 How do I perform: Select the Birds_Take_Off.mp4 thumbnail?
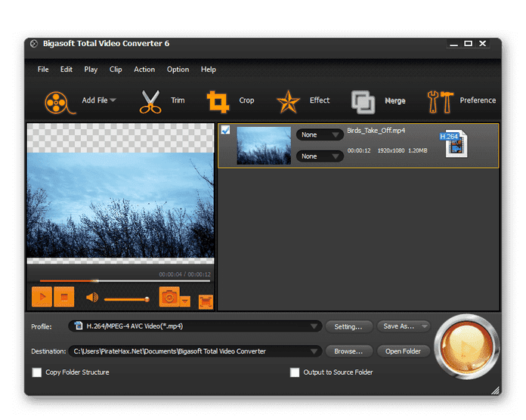(264, 146)
